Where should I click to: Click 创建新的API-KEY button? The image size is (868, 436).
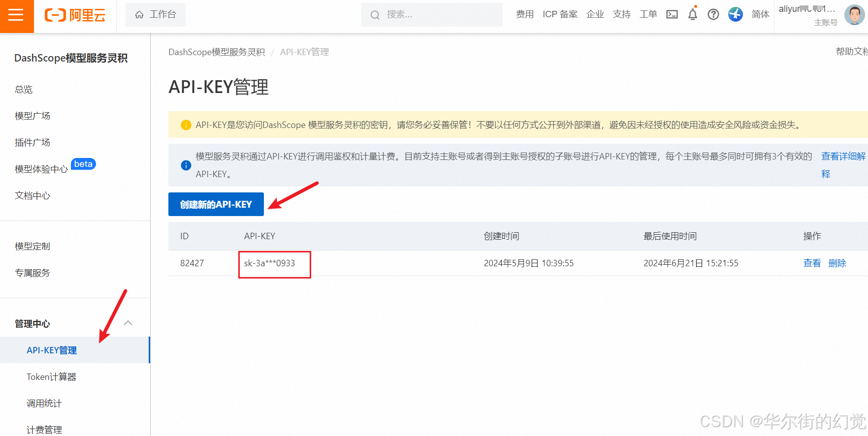click(x=216, y=204)
